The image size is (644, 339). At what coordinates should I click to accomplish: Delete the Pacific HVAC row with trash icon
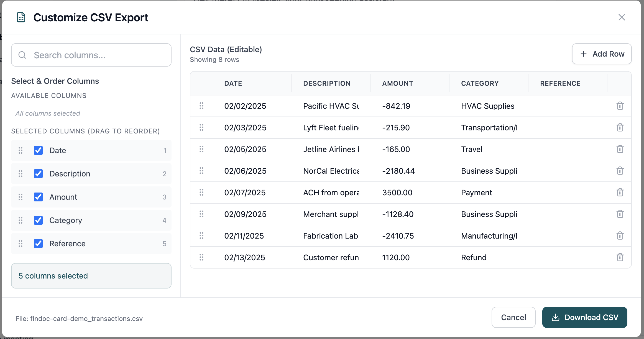(x=620, y=106)
